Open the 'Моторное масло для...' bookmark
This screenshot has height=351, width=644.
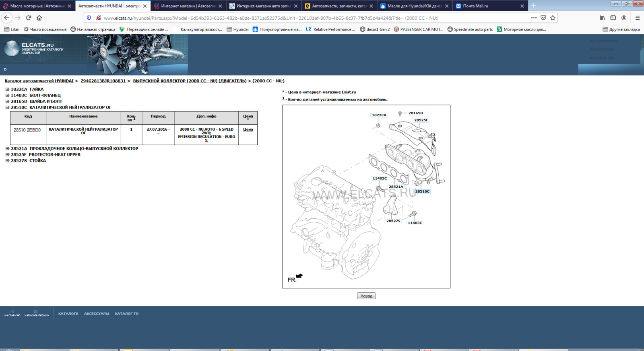click(521, 29)
